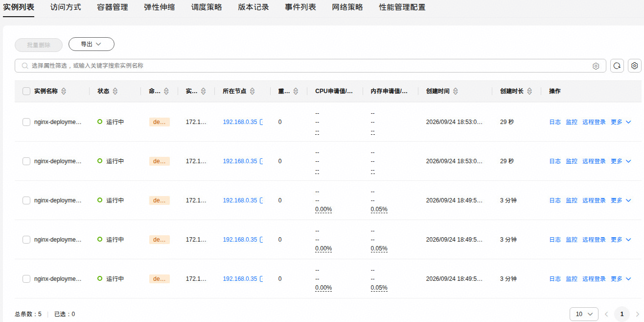The image size is (644, 322).
Task: Click the 实例列表 tab
Action: pyautogui.click(x=19, y=7)
